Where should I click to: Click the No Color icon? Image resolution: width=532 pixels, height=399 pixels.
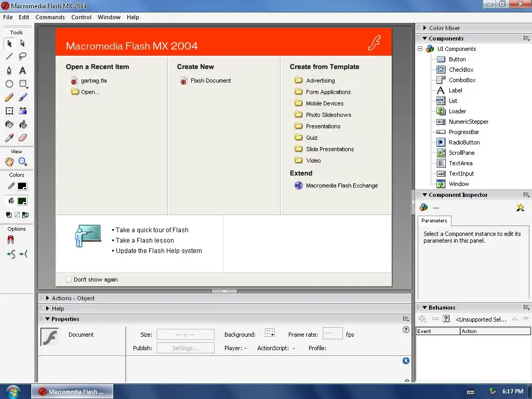pyautogui.click(x=17, y=215)
